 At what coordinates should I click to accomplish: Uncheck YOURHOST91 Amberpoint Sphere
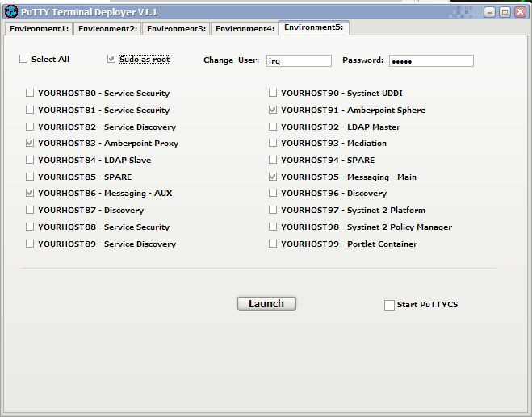point(273,110)
